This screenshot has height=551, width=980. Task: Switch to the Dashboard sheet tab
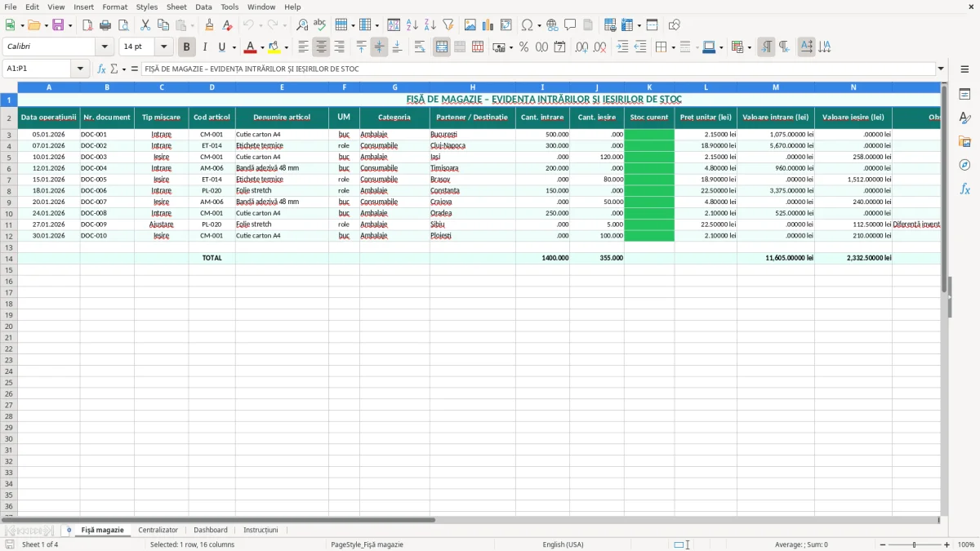click(x=211, y=530)
